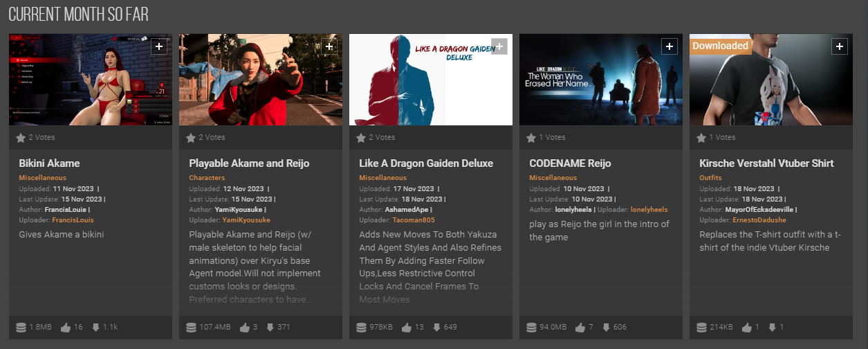Click the 'Gives Akame a bikini' description
868x349 pixels.
[62, 235]
